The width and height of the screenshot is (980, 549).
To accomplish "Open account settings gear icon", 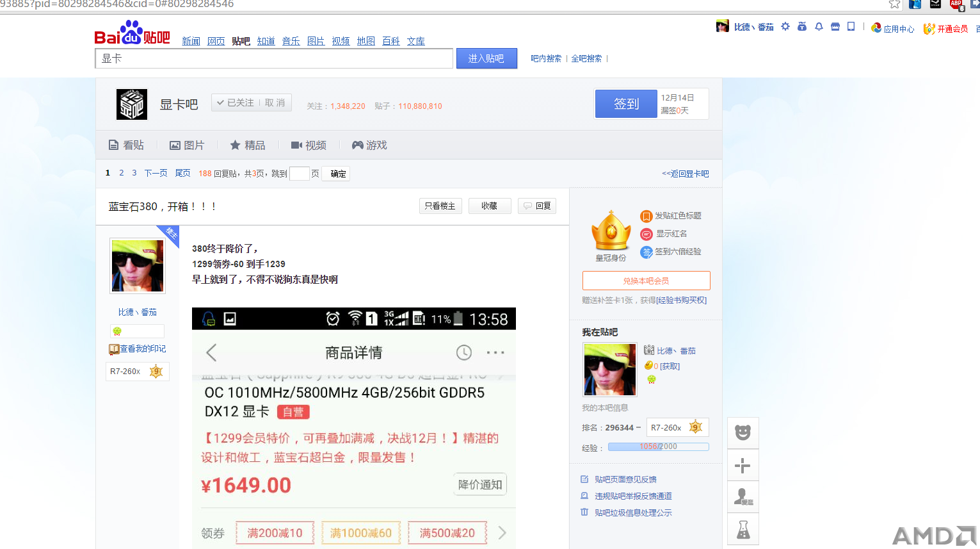I will pyautogui.click(x=785, y=27).
